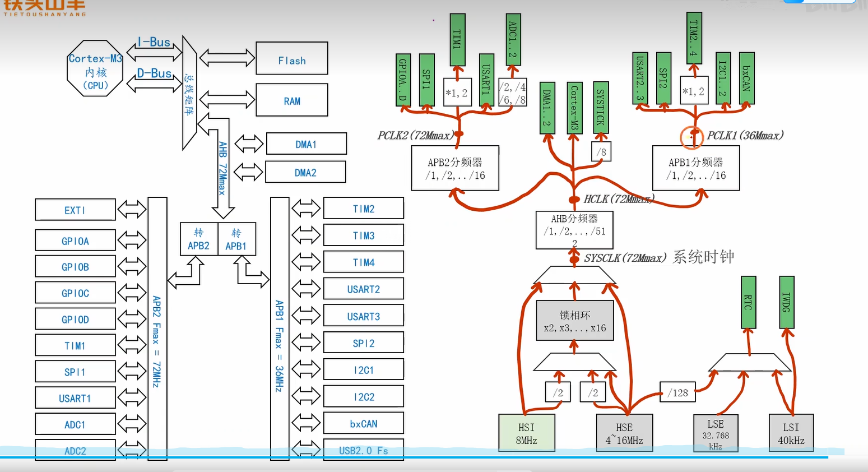Click the DMA1 box beside the AHB bus
The width and height of the screenshot is (868, 472).
(x=307, y=144)
